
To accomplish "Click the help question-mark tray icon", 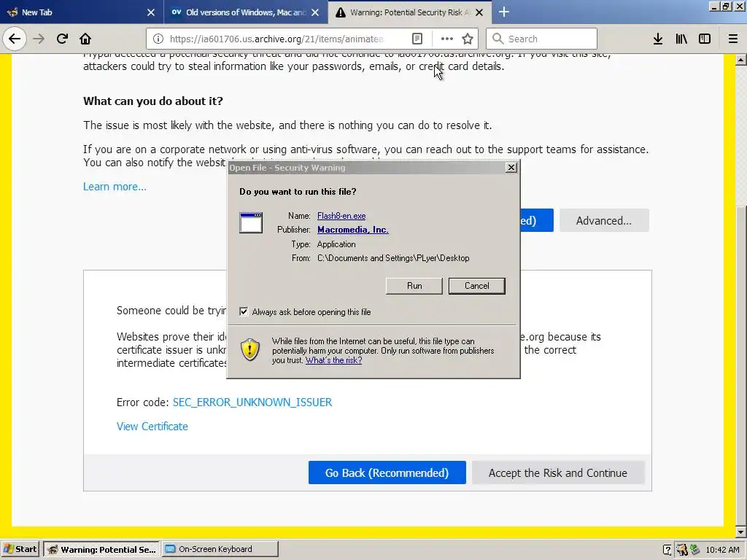I will 667,550.
